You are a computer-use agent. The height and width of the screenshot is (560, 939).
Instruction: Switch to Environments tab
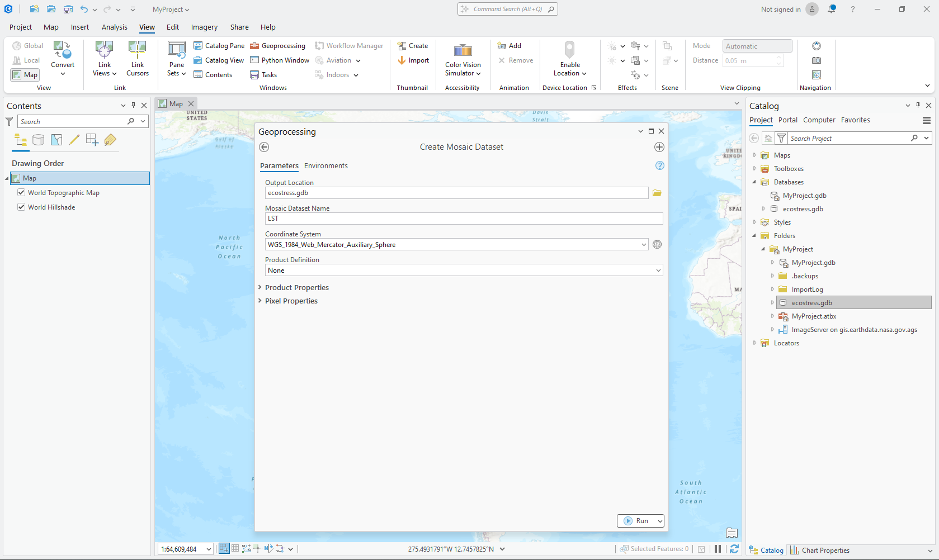click(x=325, y=166)
